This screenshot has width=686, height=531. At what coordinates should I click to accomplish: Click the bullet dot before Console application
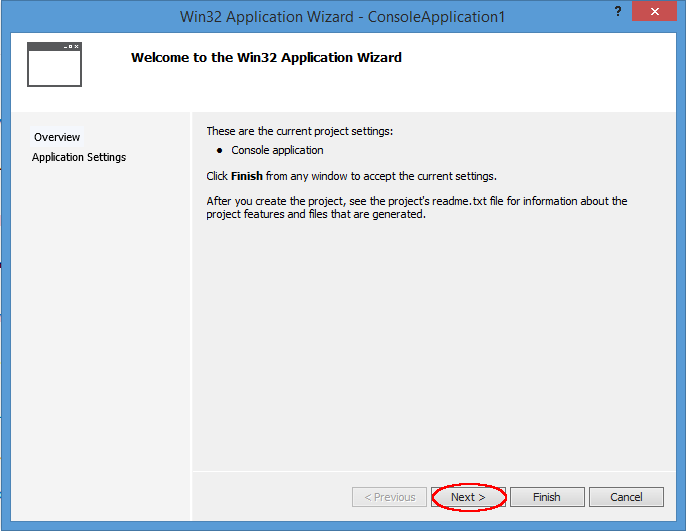coord(219,151)
